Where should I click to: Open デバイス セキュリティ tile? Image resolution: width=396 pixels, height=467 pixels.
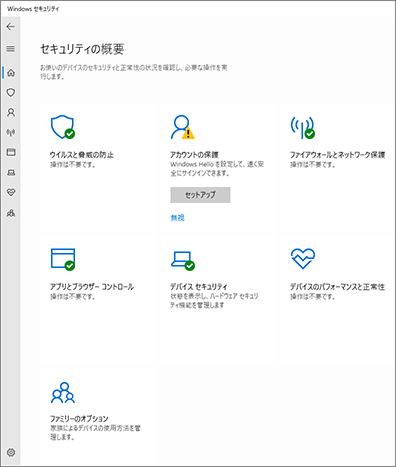coord(199,287)
